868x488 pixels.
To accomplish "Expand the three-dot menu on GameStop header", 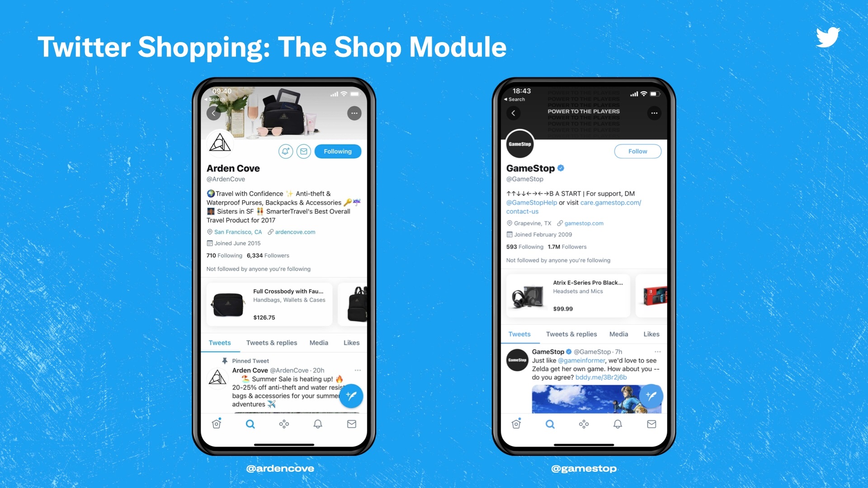I will pyautogui.click(x=655, y=113).
